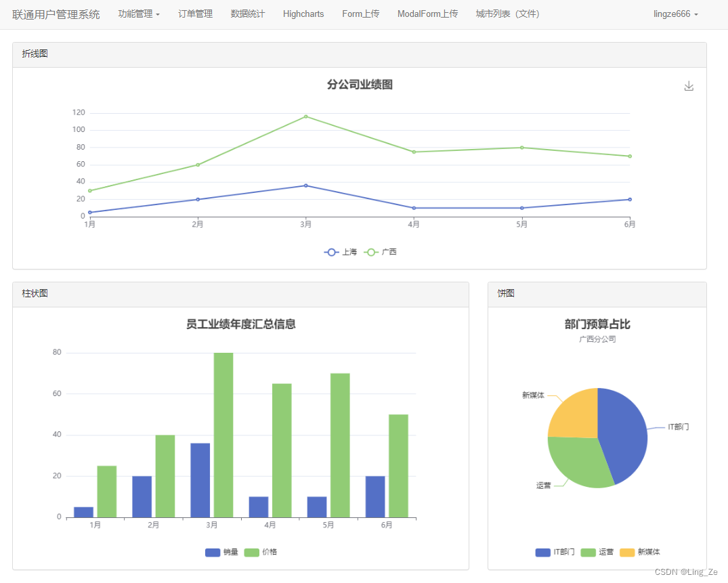Screen dimensions: 728x583
Task: Click 广西 data point at 3月 peak
Action: coord(305,116)
